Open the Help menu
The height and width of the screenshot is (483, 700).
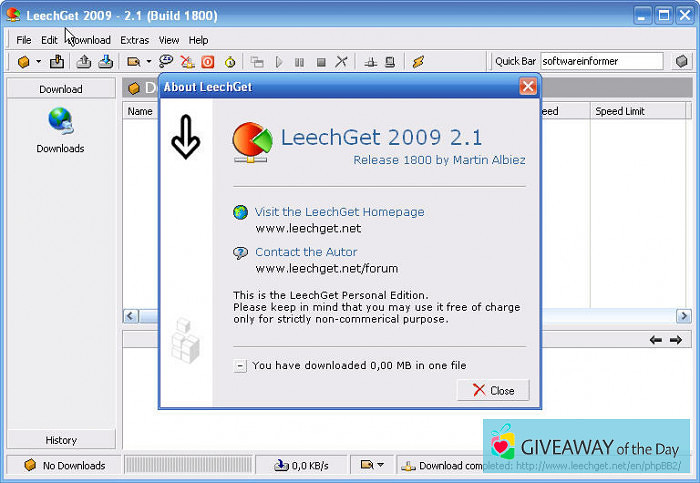(198, 40)
